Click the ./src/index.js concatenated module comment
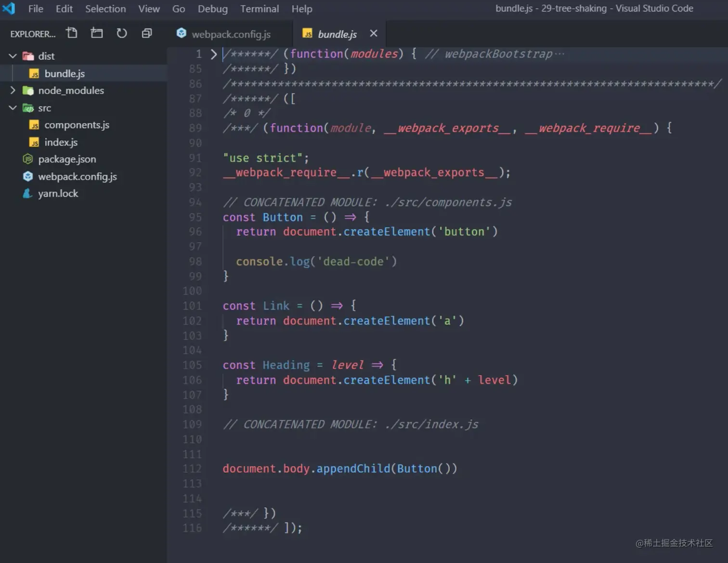This screenshot has height=563, width=728. (351, 424)
